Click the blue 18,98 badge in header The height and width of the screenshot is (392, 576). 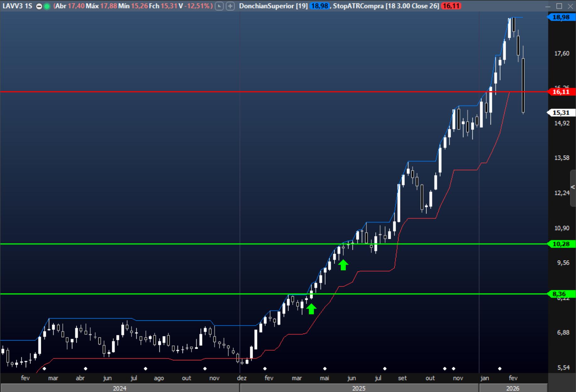319,6
